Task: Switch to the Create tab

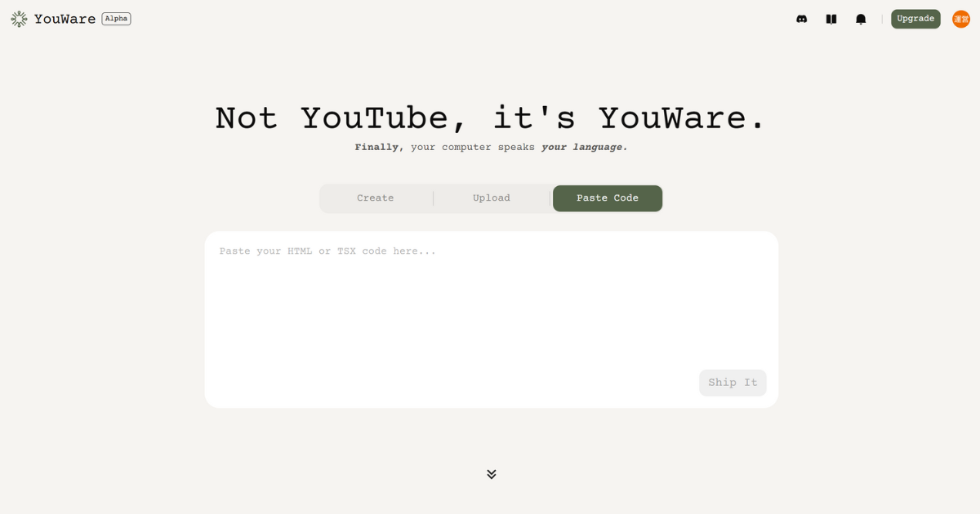Action: coord(376,198)
